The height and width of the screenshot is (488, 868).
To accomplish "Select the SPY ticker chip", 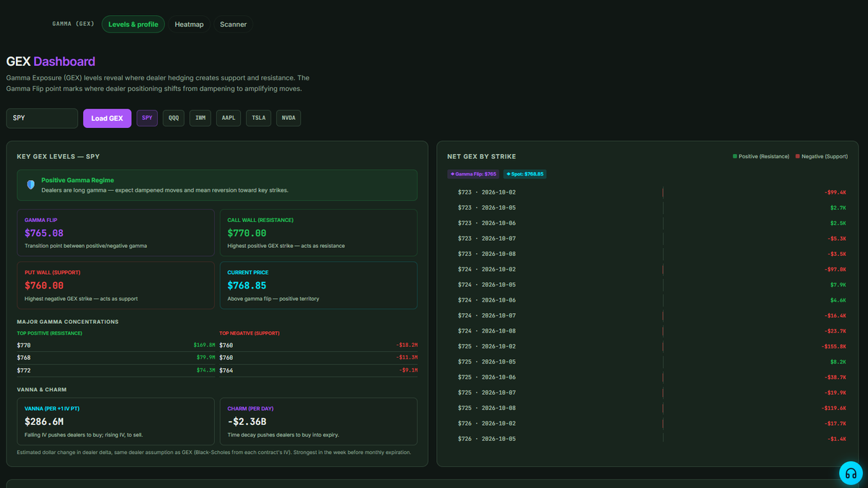I will pos(147,118).
